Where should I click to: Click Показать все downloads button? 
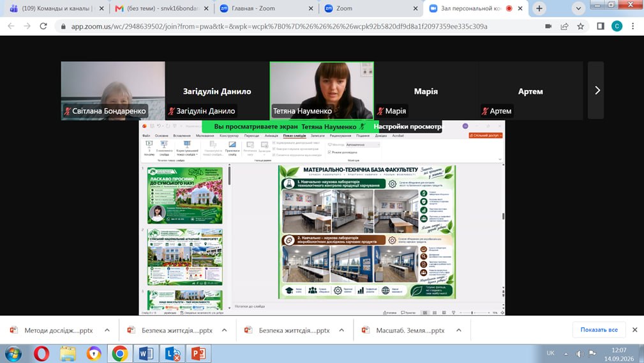click(x=599, y=330)
